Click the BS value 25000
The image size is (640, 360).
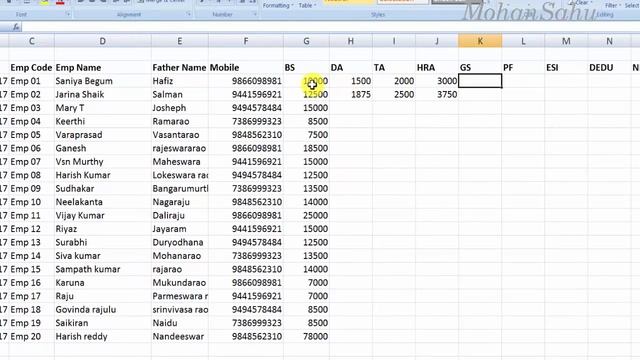(x=306, y=216)
